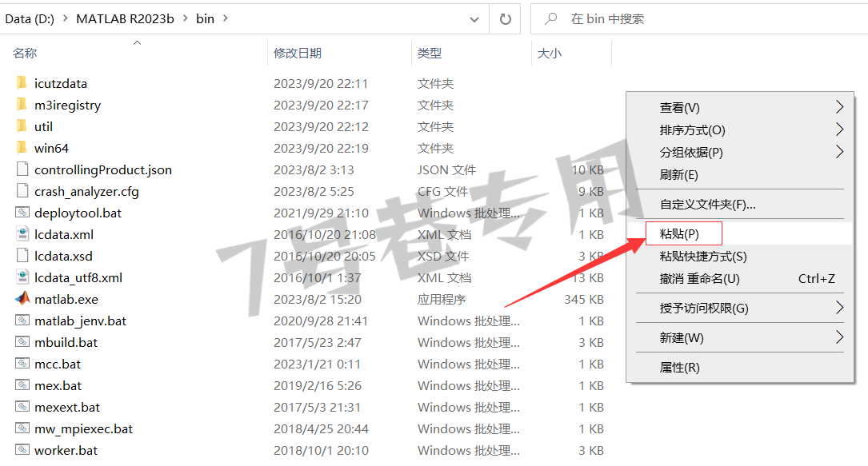This screenshot has height=466, width=868.
Task: Click the mexext.bat batch file icon
Action: pos(22,407)
